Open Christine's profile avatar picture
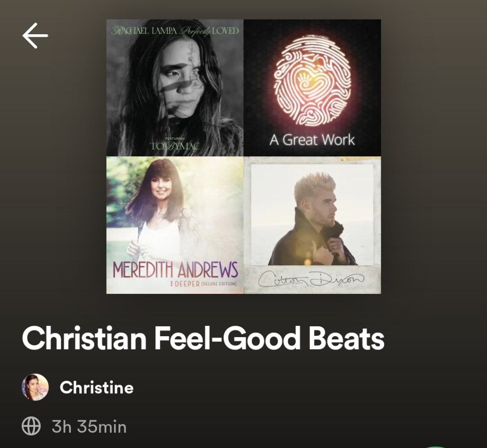 35,387
